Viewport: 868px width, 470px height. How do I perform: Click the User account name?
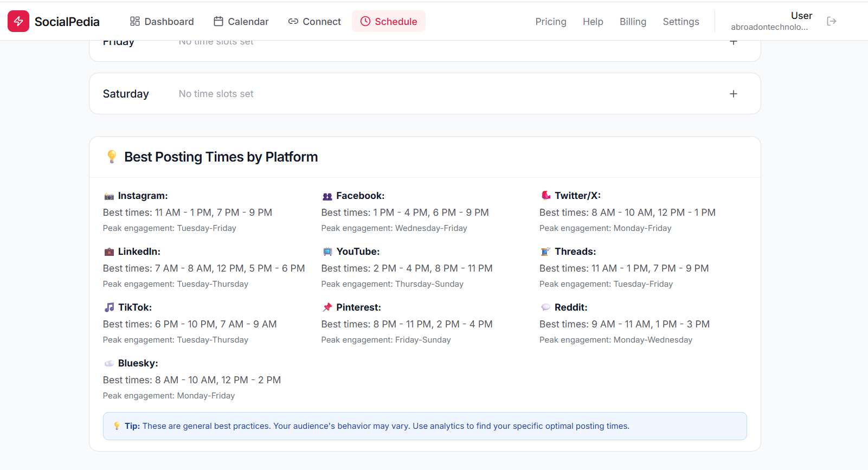801,16
